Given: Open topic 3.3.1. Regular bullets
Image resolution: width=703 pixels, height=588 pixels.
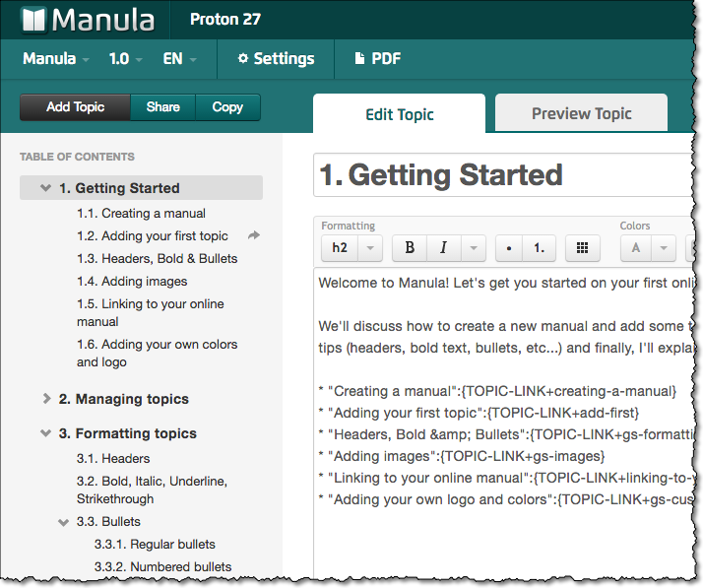Looking at the screenshot, I should click(x=155, y=544).
